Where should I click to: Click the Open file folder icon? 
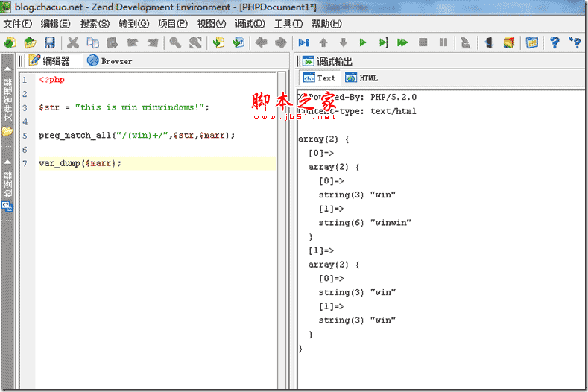coord(30,42)
